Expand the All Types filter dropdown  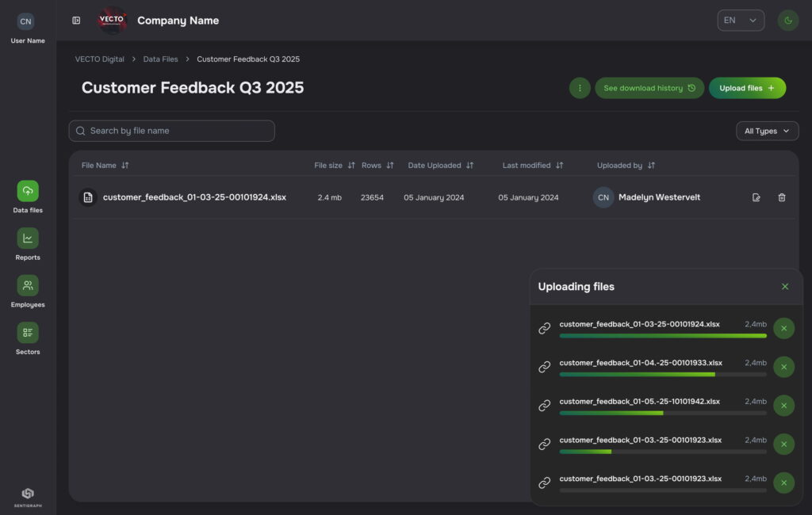[x=767, y=131]
